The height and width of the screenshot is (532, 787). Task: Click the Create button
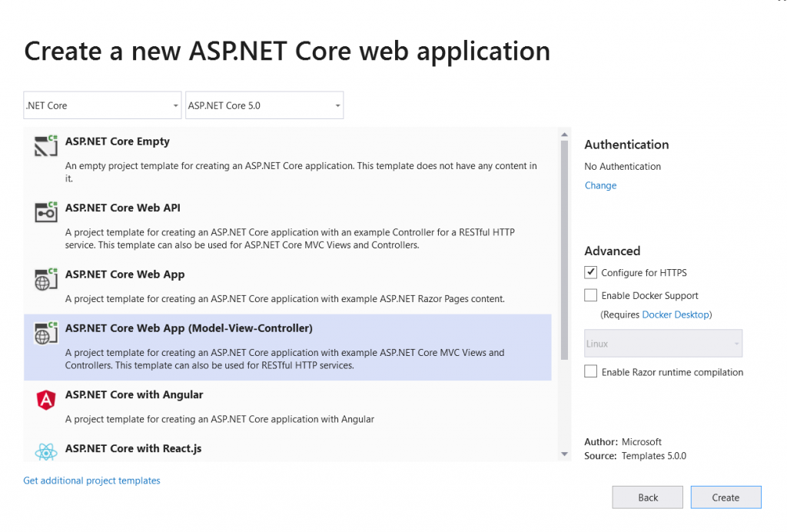pyautogui.click(x=726, y=497)
